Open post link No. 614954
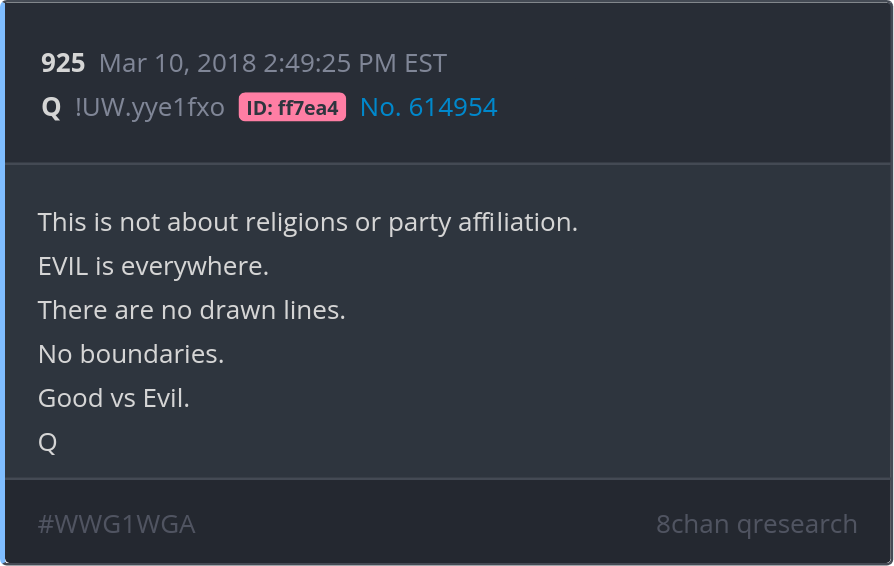Image resolution: width=894 pixels, height=566 pixels. (429, 107)
